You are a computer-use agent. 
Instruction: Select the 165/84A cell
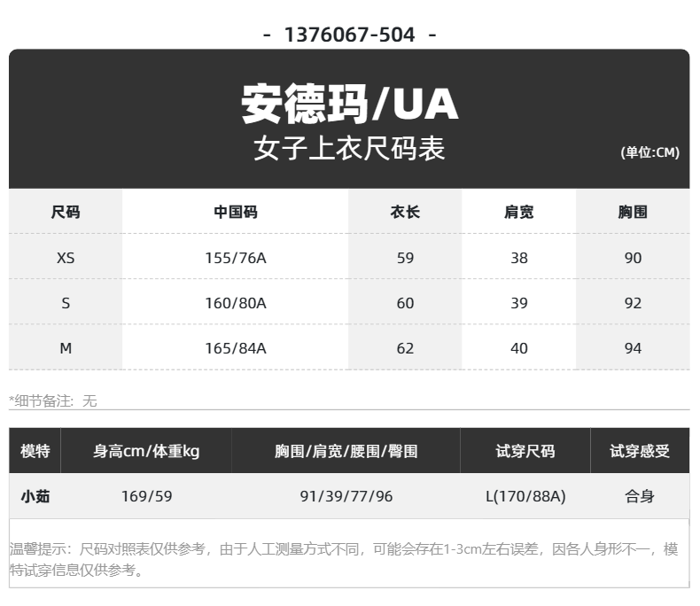coord(236,348)
